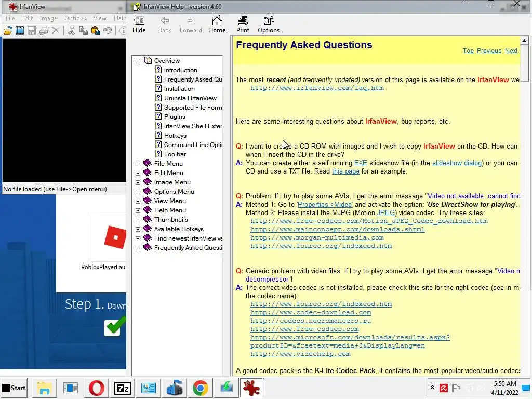The width and height of the screenshot is (532, 399).
Task: Go to the Previous help page link
Action: pyautogui.click(x=489, y=51)
